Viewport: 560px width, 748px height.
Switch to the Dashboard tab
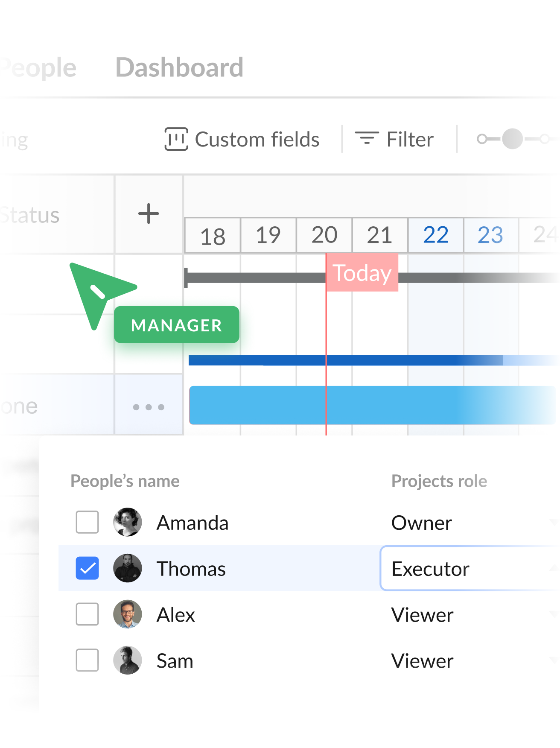179,67
